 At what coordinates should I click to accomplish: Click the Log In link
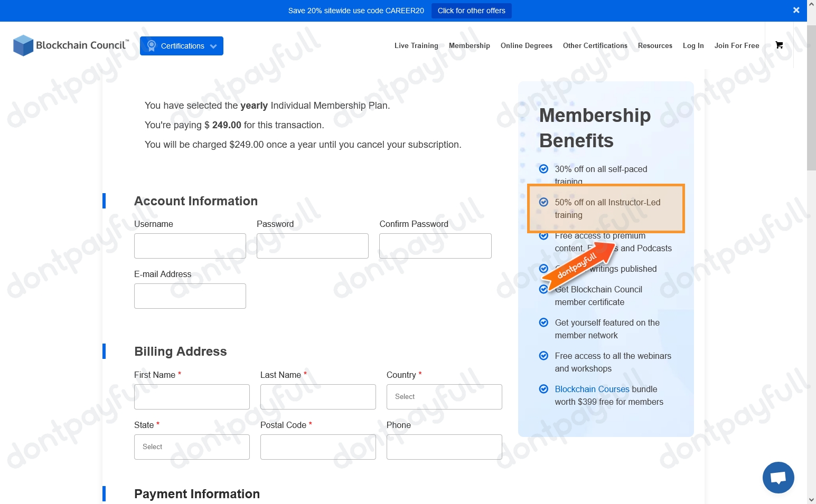click(x=693, y=46)
